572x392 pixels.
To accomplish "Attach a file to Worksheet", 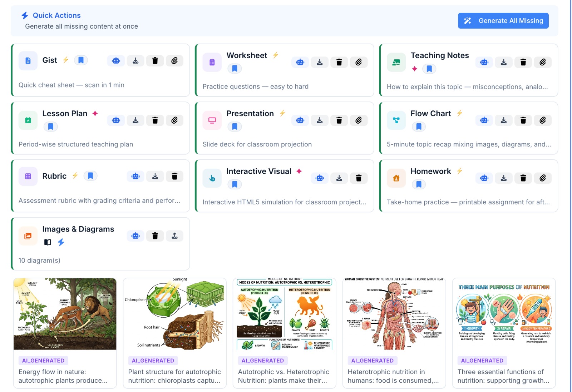I will point(359,62).
